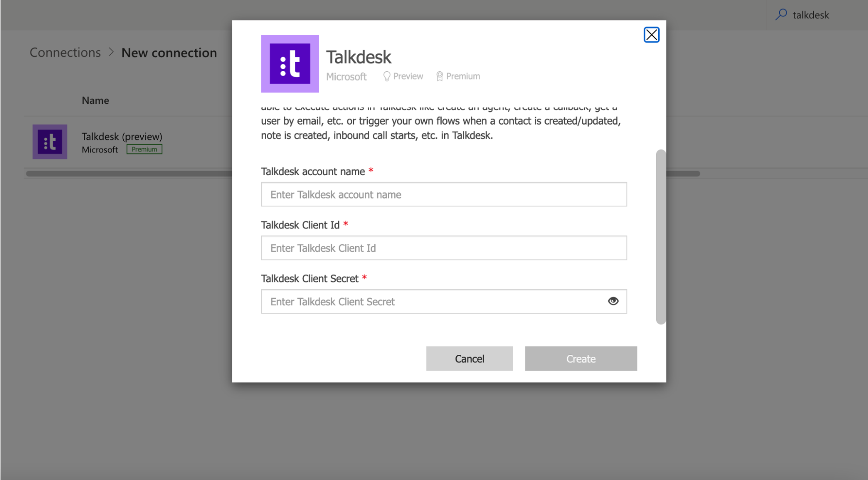This screenshot has height=480, width=868.
Task: Click the Premium ribbon badge icon
Action: click(439, 76)
